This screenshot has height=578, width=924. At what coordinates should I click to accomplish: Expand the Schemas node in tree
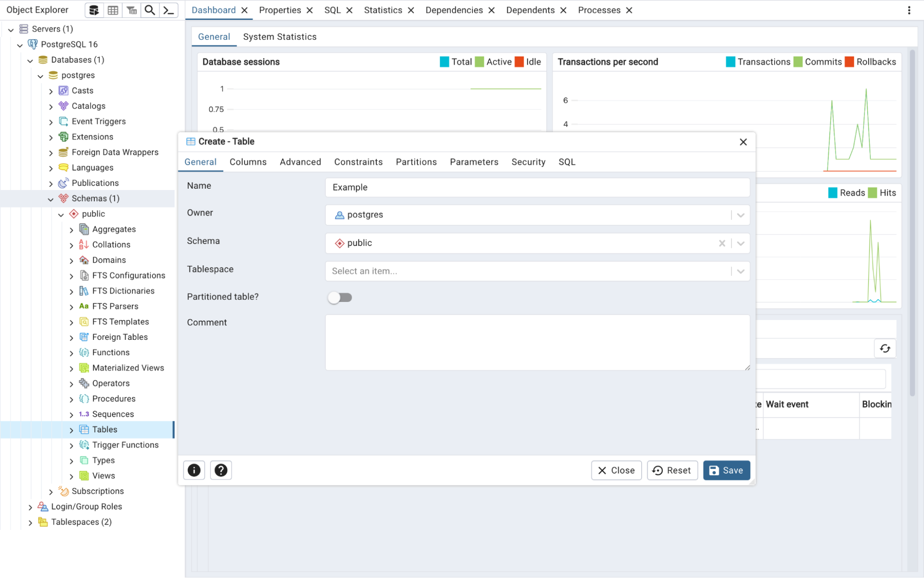(51, 198)
